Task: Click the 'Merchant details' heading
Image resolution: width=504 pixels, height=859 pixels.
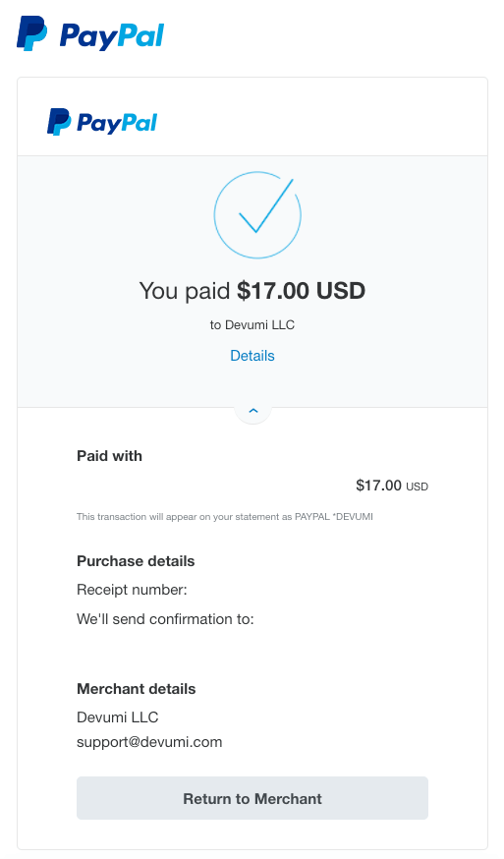Action: 137,689
